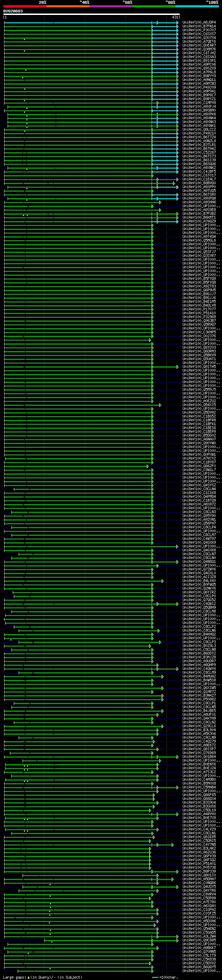Click the UniRef100_C6T017 label
222x980 pixels.
(x=199, y=175)
